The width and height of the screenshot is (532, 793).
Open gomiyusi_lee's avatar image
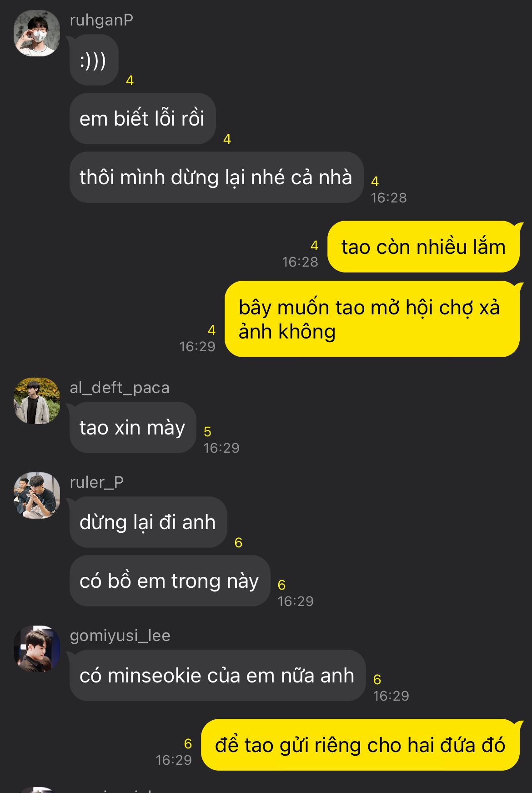pos(37,649)
